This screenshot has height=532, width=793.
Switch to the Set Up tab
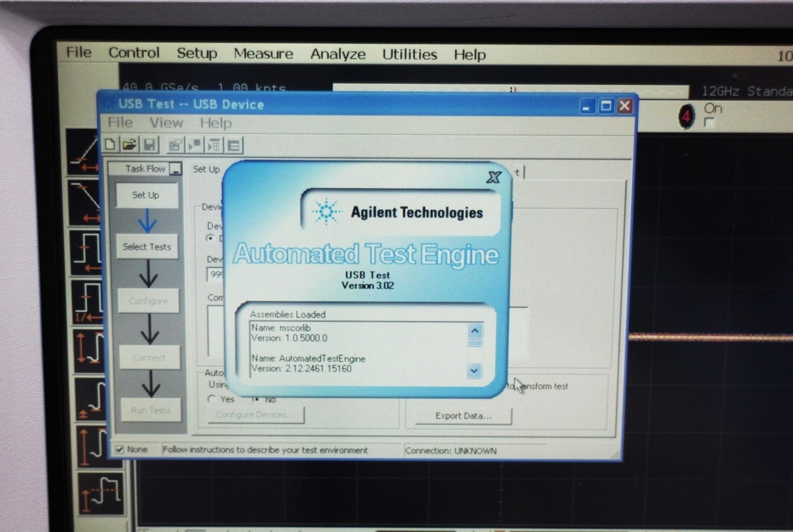coord(206,169)
